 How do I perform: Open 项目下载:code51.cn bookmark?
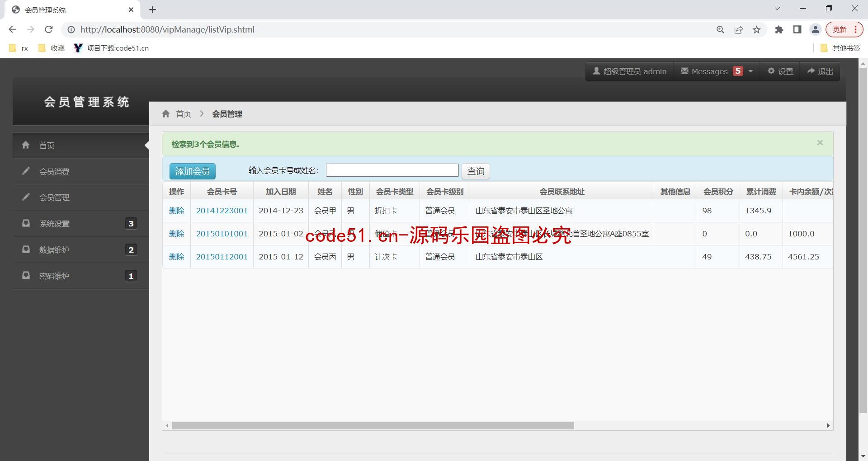pyautogui.click(x=111, y=48)
